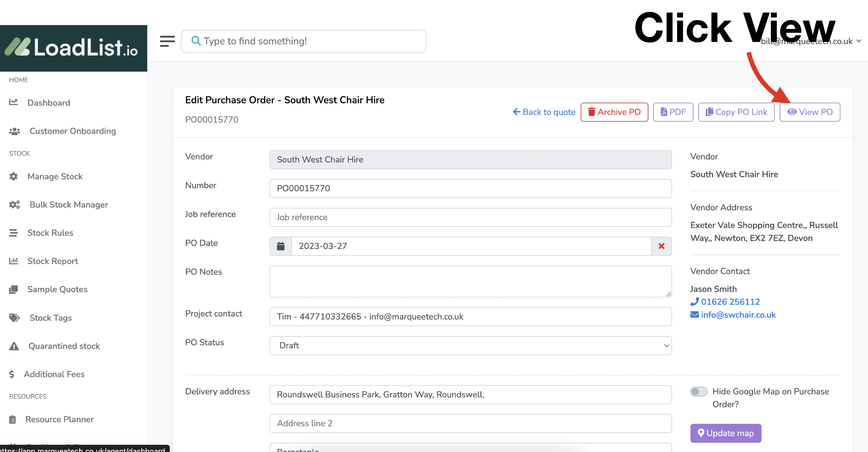
Task: Click the Edit Purchase Order heading
Action: pos(285,100)
